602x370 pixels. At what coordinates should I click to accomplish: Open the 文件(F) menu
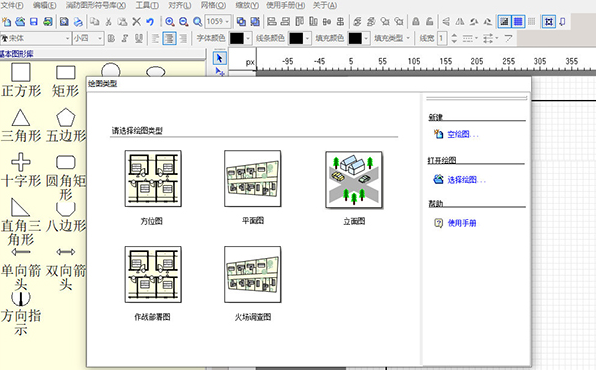tap(12, 5)
